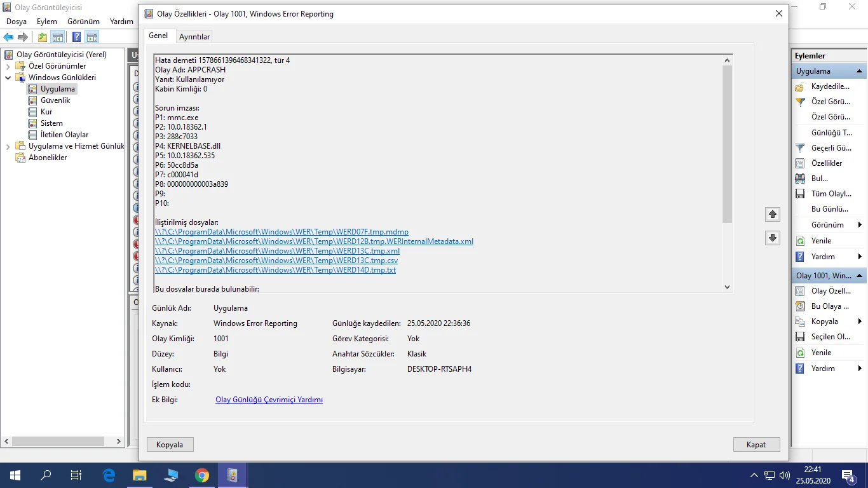868x488 pixels.
Task: Click the task icon beside Bu Olaya…
Action: coord(801,306)
